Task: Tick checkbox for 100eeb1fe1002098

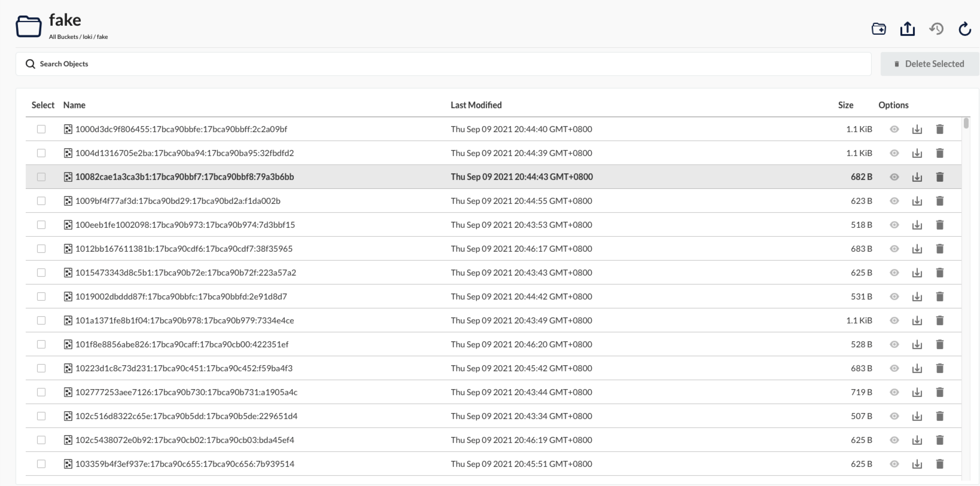Action: [41, 225]
